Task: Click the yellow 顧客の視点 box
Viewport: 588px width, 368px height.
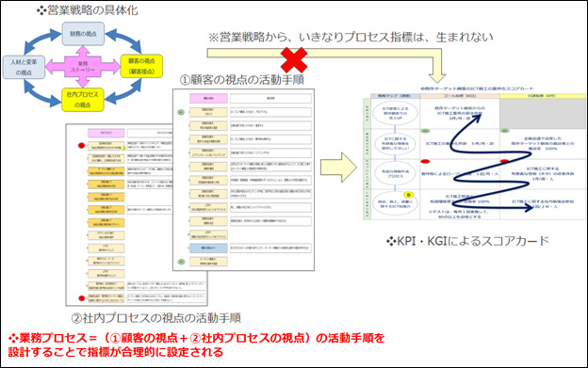Action: point(141,66)
